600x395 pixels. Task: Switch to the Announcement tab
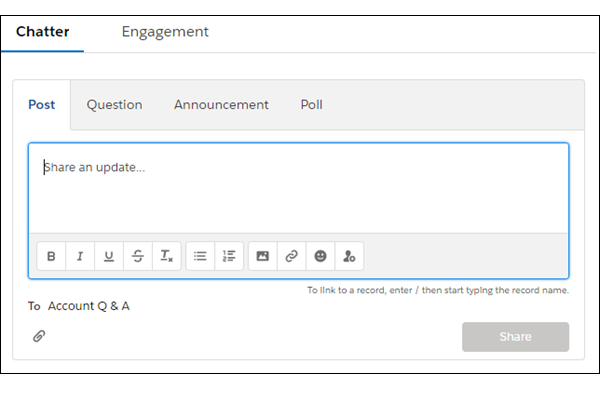[x=221, y=104]
